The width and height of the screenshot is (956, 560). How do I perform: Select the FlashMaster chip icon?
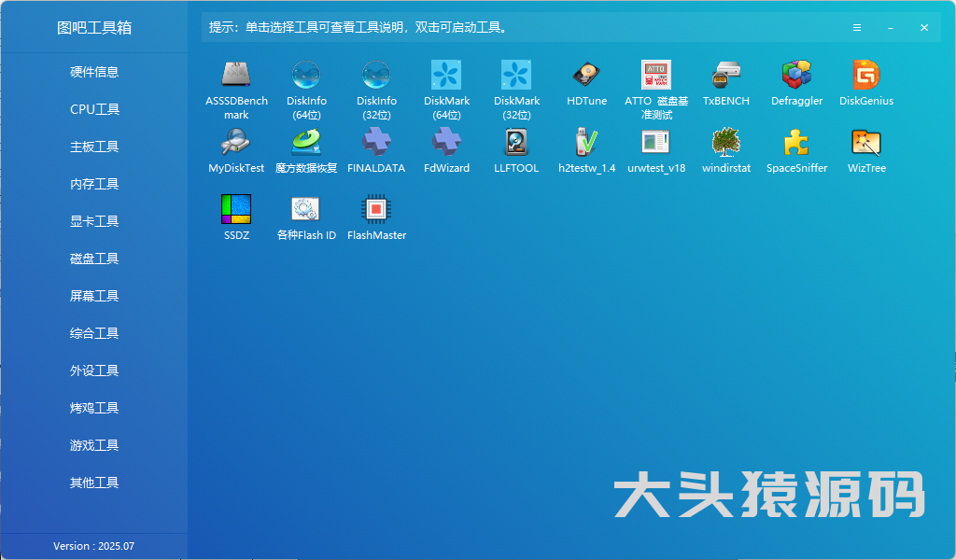376,209
